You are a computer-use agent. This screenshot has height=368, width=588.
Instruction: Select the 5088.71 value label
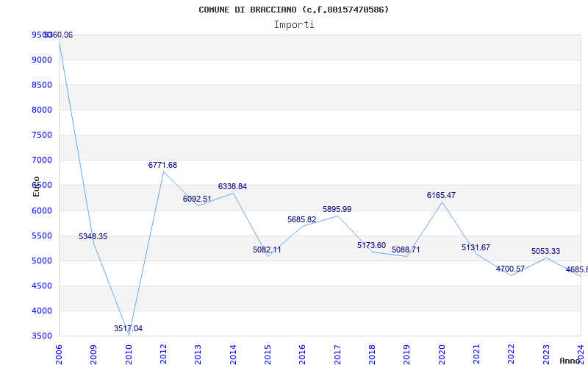[406, 250]
